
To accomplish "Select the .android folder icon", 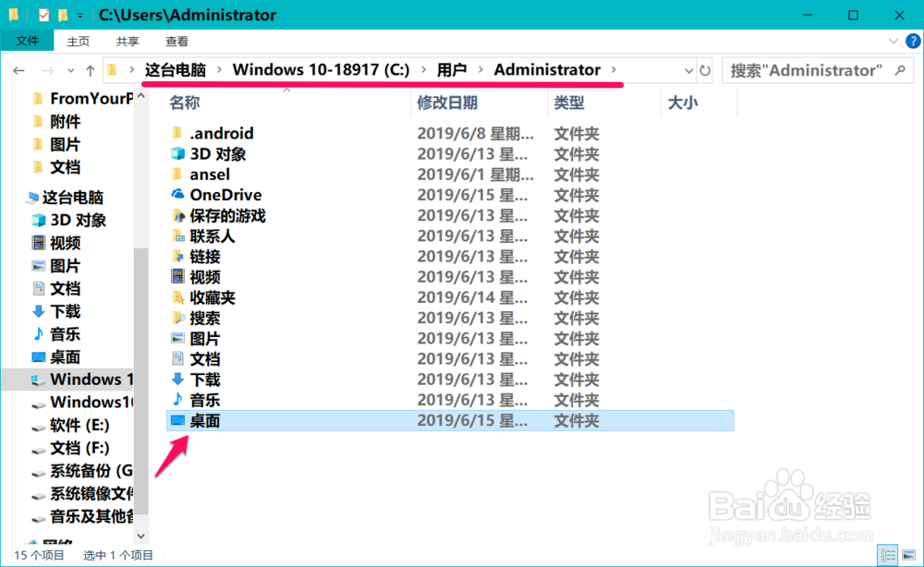I will pos(176,133).
